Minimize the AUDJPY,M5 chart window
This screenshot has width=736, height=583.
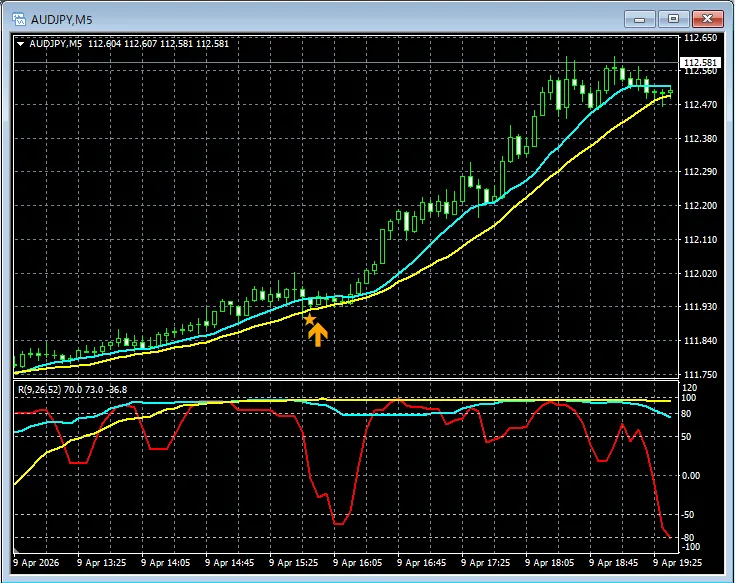point(639,19)
